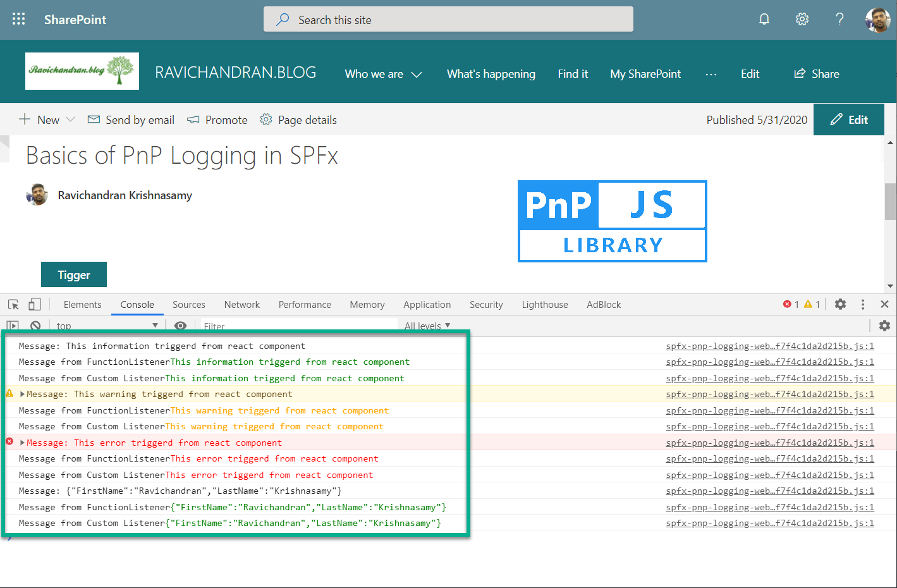The image size is (897, 588).
Task: Click the notifications bell icon
Action: 764,19
